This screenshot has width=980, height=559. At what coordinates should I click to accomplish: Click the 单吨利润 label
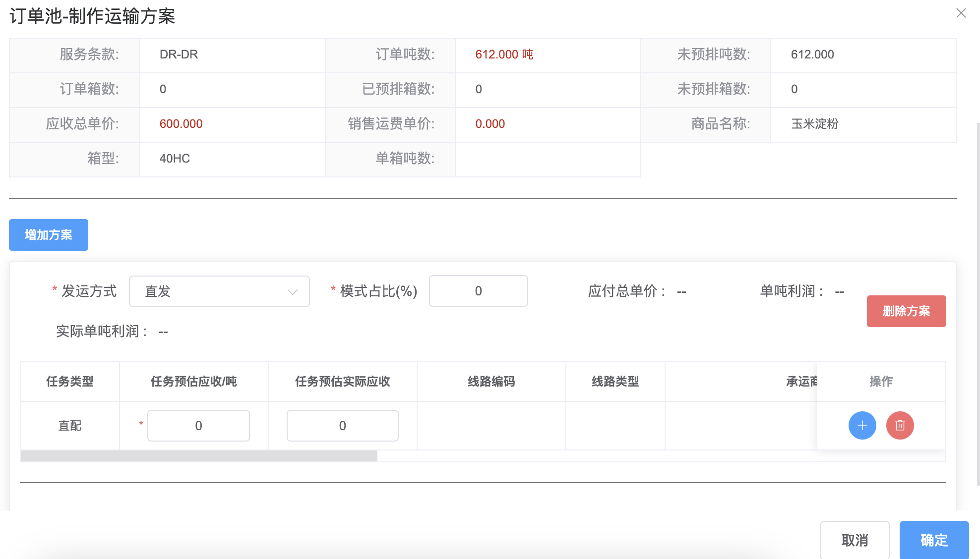click(792, 291)
